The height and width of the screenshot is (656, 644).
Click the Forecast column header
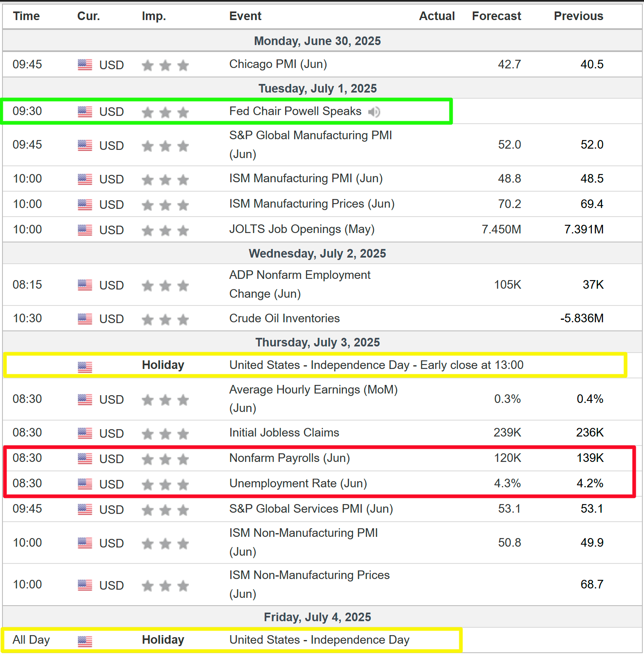(x=497, y=16)
